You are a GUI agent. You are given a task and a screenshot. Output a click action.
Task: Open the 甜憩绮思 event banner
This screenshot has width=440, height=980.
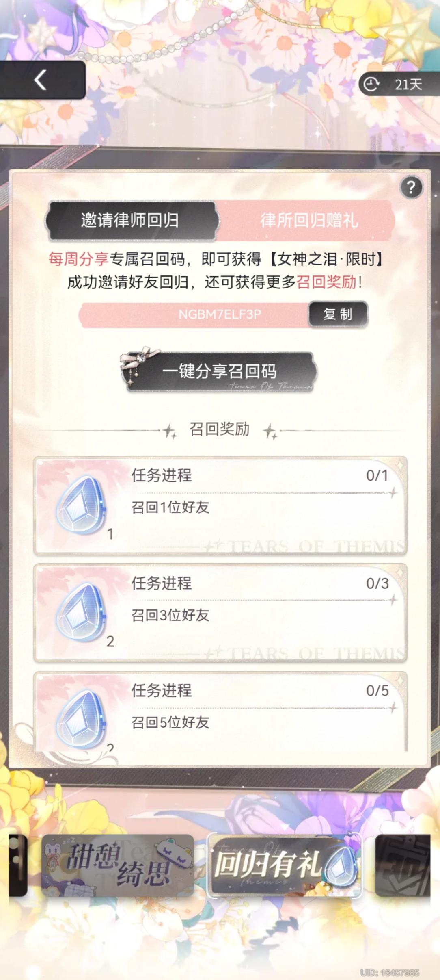pyautogui.click(x=118, y=865)
